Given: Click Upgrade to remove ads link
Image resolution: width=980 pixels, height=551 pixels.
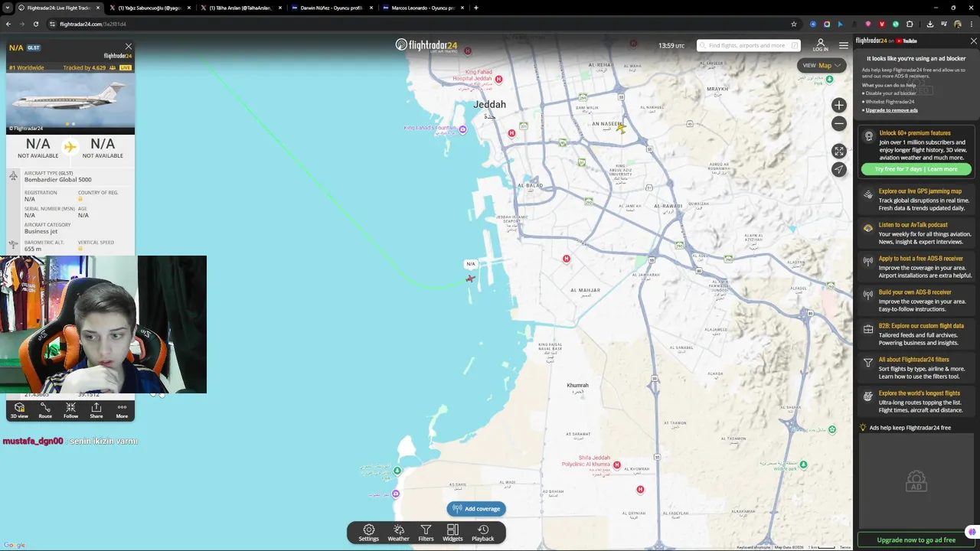Looking at the screenshot, I should 891,110.
